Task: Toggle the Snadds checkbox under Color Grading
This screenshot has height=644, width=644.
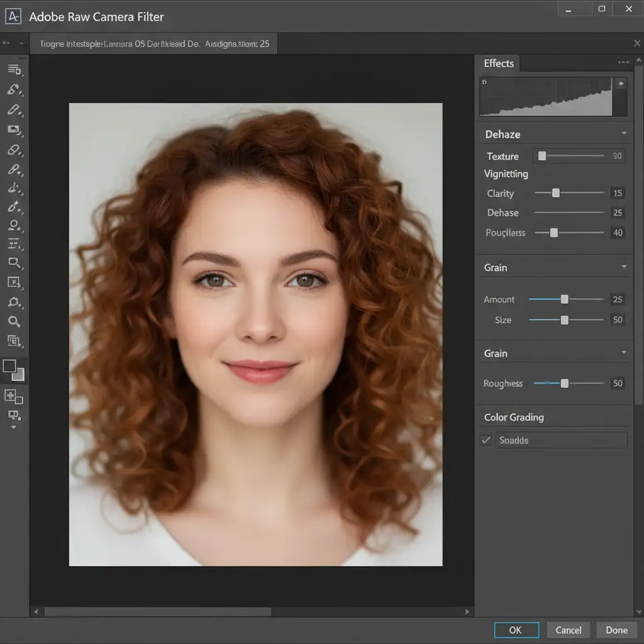Action: coord(486,440)
